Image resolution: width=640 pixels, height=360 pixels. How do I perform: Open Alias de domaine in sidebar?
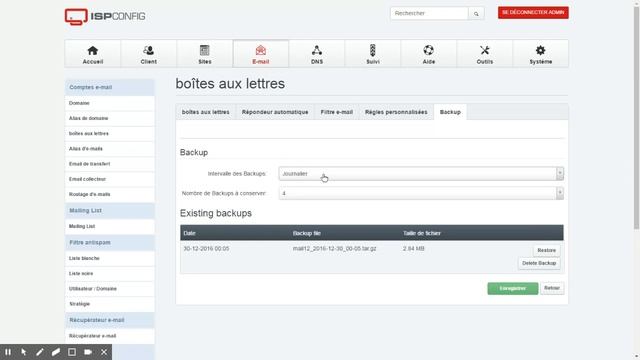coord(109,118)
